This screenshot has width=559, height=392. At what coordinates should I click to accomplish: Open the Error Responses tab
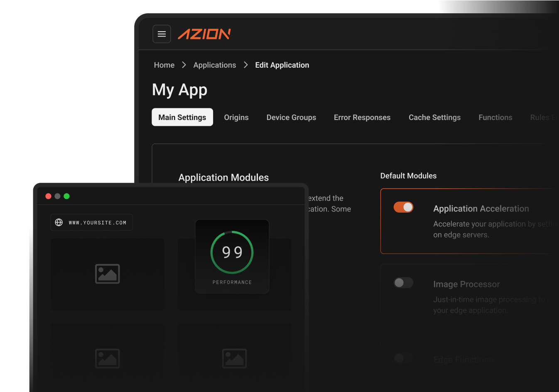362,118
